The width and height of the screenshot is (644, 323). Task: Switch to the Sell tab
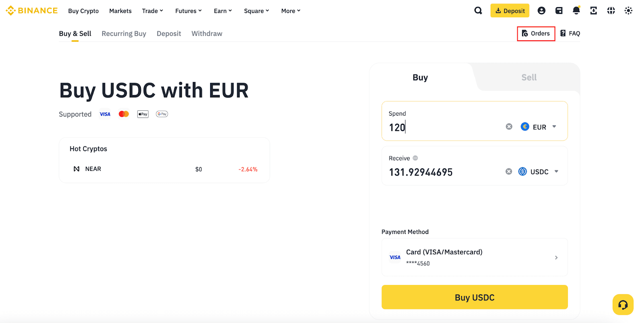(529, 77)
